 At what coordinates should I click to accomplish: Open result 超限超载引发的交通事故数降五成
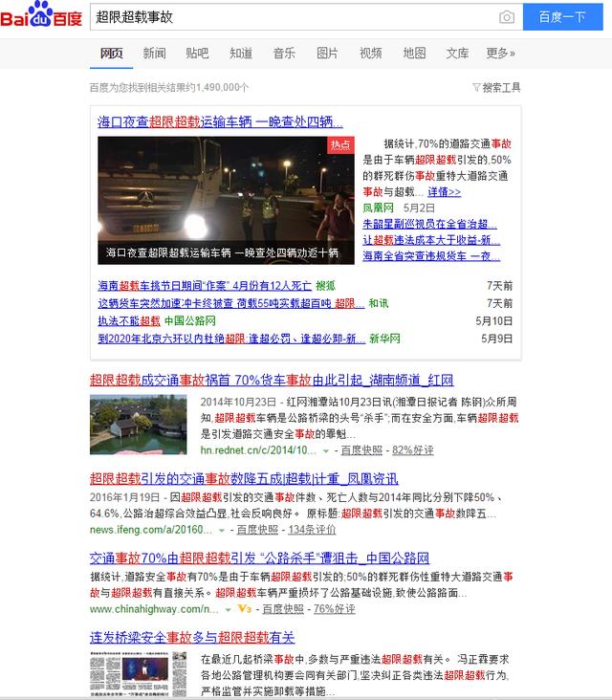coord(244,479)
